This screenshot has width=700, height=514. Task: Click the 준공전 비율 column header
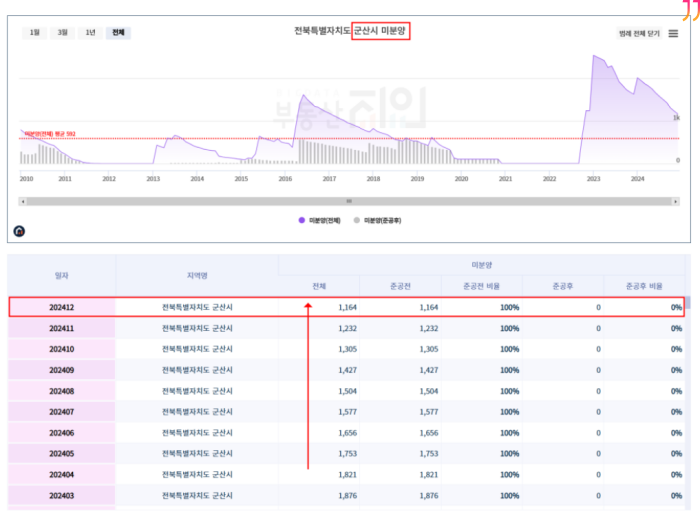coord(481,286)
